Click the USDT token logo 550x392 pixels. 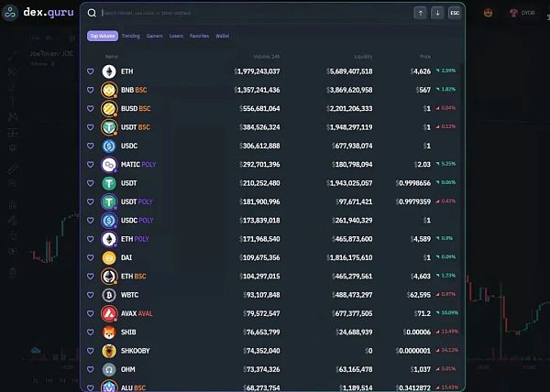tap(109, 183)
